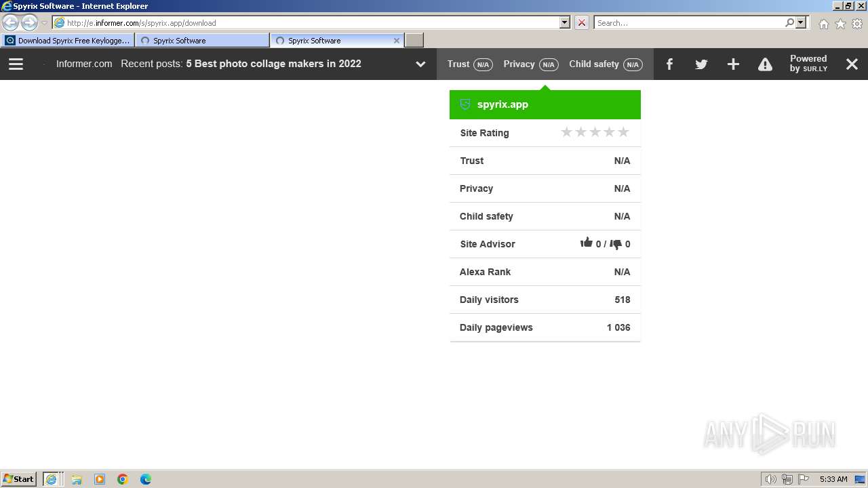
Task: Share page via the Facebook icon
Action: pos(669,64)
